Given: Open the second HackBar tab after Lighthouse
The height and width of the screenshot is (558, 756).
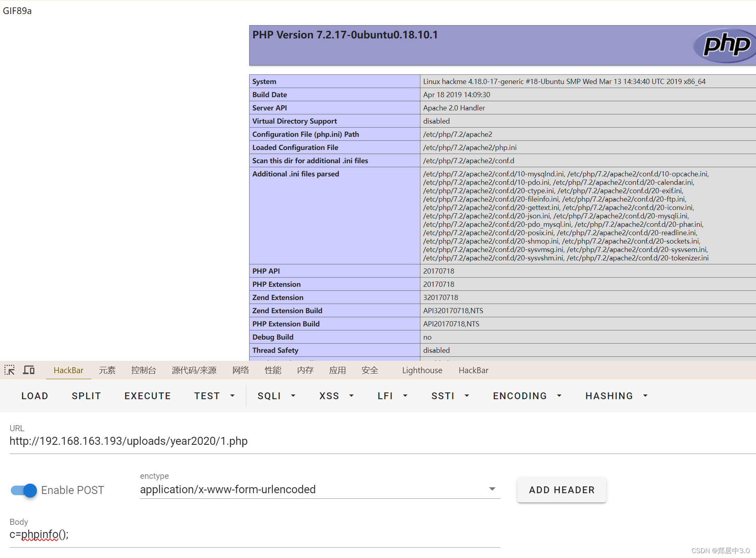Looking at the screenshot, I should pyautogui.click(x=474, y=370).
